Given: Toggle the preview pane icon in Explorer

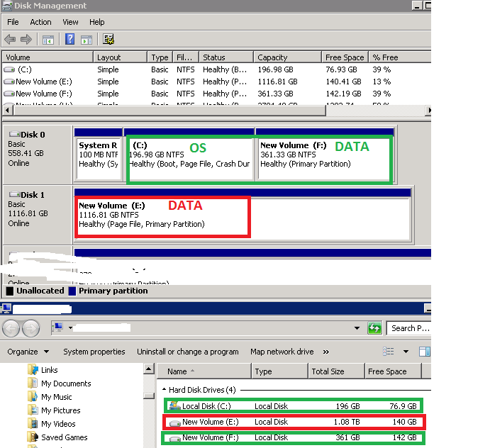Looking at the screenshot, I should tap(424, 352).
